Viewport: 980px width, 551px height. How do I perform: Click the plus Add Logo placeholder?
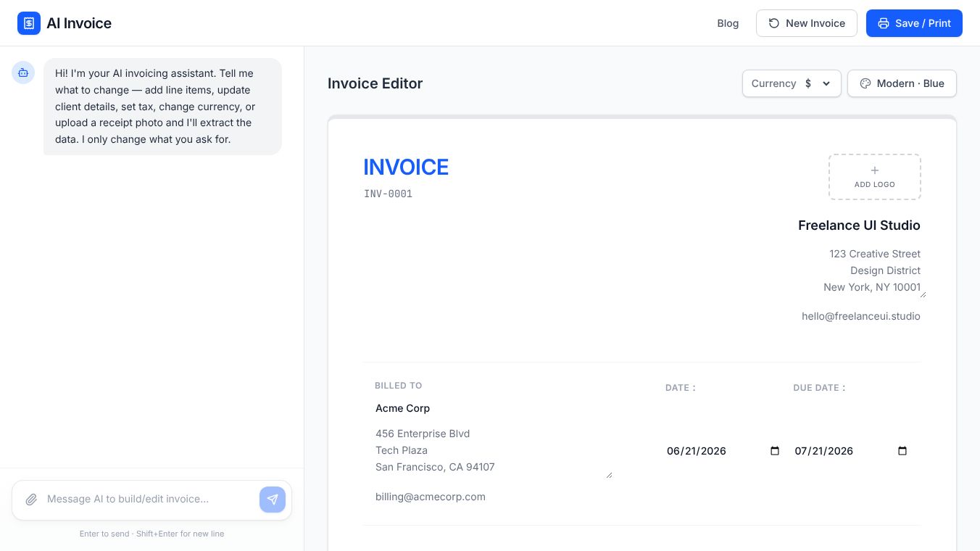point(875,177)
